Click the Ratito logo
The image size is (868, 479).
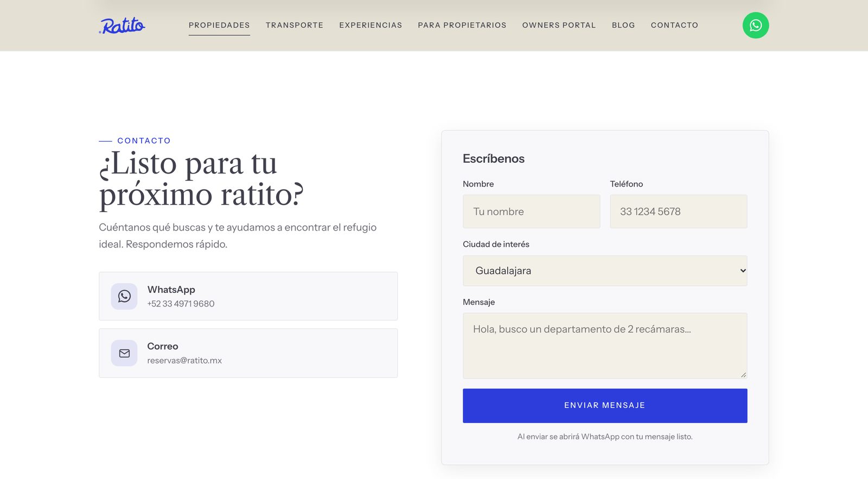[x=122, y=25]
